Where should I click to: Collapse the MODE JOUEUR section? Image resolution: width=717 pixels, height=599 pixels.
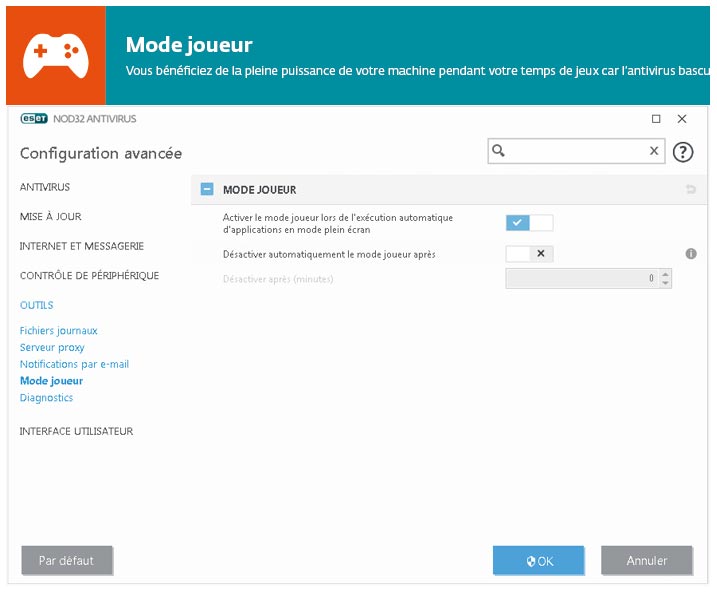coord(207,190)
